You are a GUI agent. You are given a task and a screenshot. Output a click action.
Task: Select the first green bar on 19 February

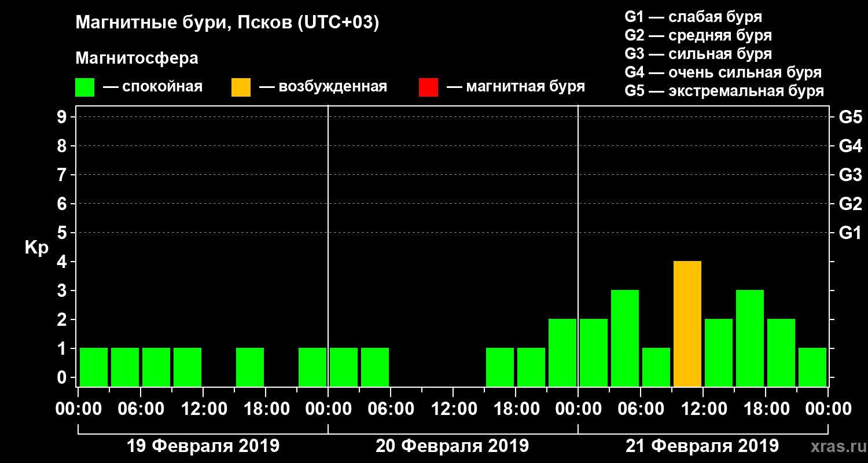94,367
